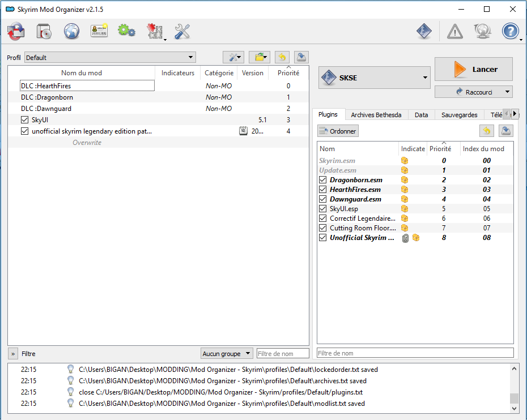Create plugin list backup icon

tap(506, 131)
